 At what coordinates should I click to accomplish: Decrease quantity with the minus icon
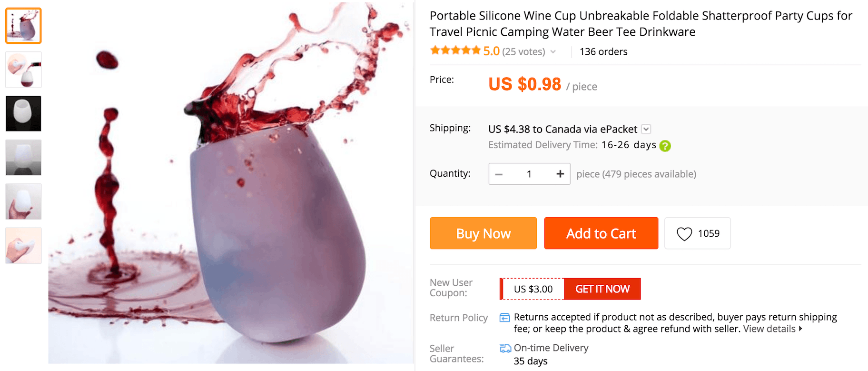[499, 174]
